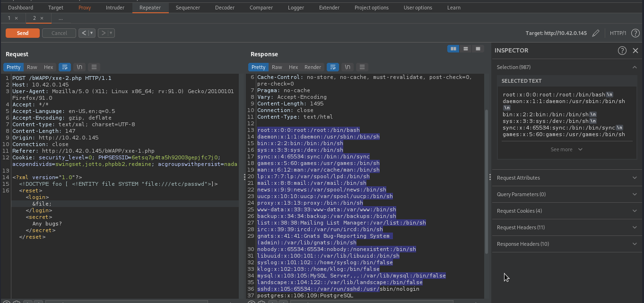The image size is (644, 303).
Task: Expand Query Parameters (0) section
Action: pyautogui.click(x=567, y=194)
